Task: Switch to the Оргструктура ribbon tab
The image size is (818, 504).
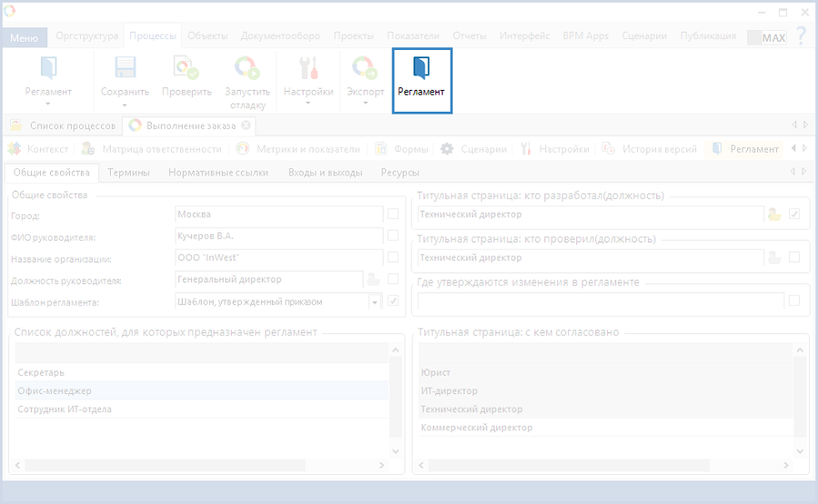Action: [x=87, y=36]
